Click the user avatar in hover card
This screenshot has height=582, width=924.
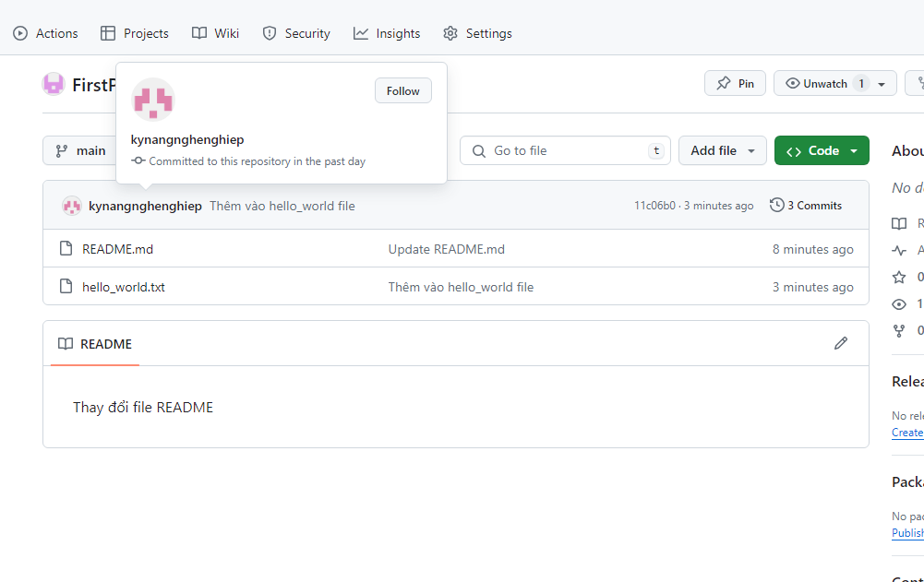point(153,100)
